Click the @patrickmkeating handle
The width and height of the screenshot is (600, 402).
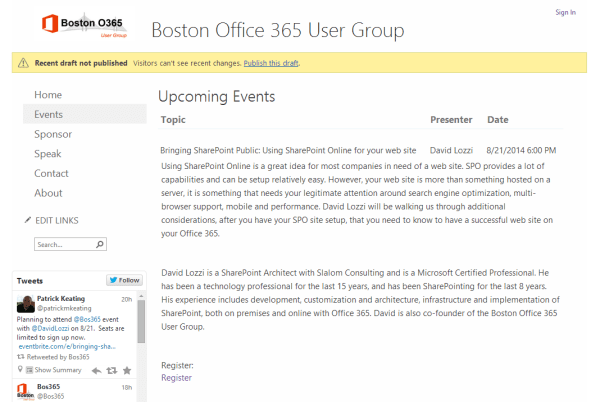click(x=64, y=308)
